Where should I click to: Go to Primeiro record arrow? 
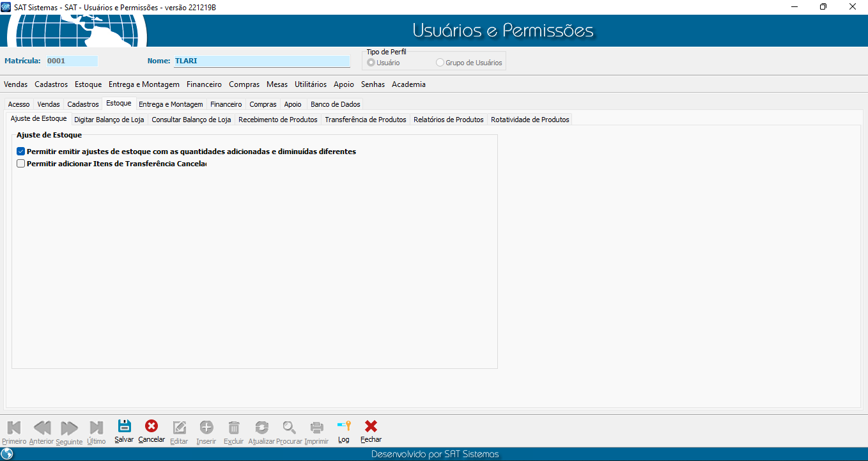[x=14, y=428]
